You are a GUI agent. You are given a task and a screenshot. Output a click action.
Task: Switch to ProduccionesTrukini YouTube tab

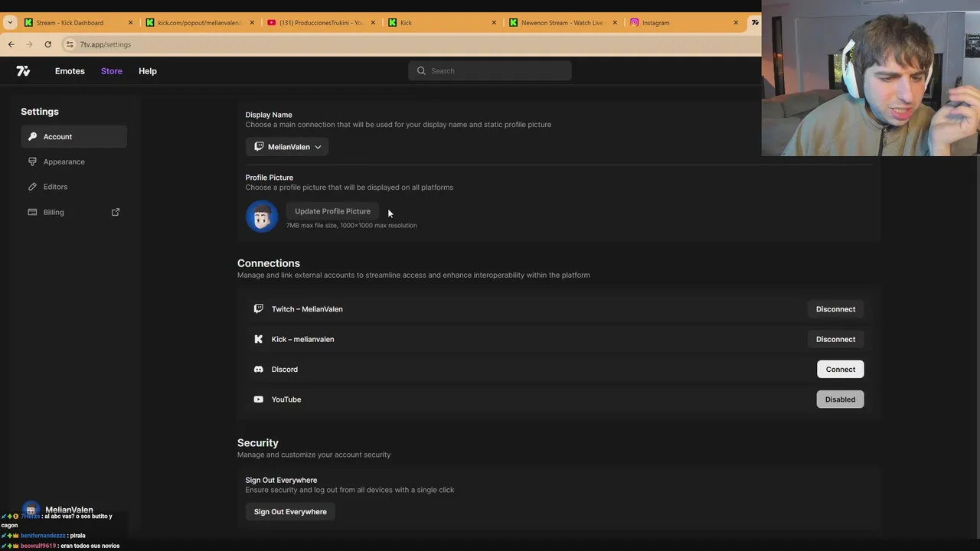point(320,23)
